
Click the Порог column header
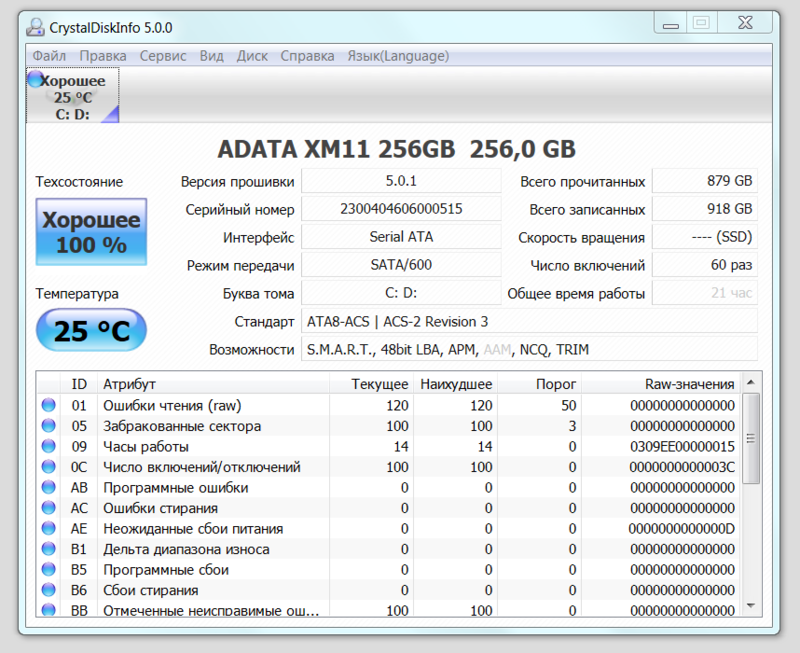(x=540, y=384)
